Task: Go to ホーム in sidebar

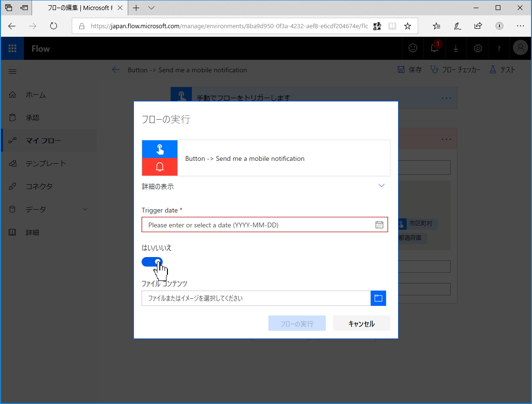Action: [49, 95]
